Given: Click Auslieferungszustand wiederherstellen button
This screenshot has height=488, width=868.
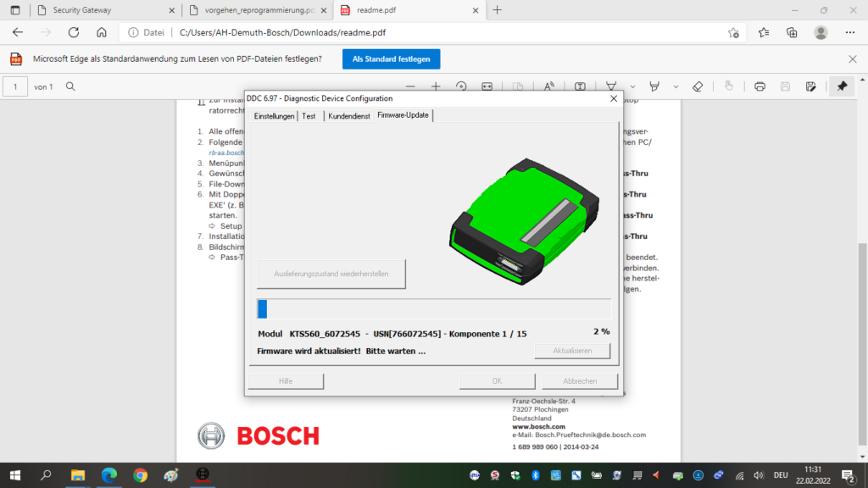Looking at the screenshot, I should [331, 274].
